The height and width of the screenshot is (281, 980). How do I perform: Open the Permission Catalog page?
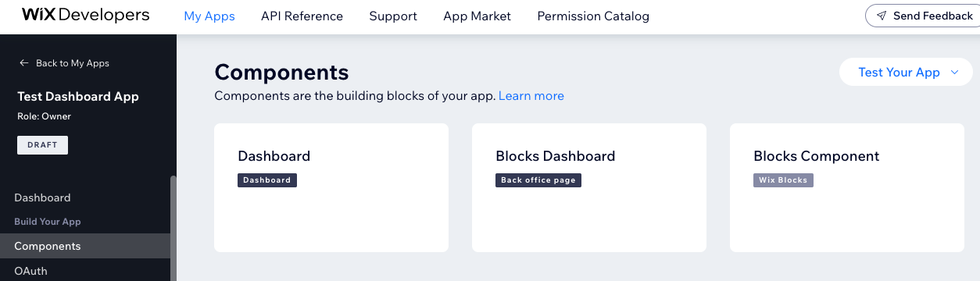(593, 16)
